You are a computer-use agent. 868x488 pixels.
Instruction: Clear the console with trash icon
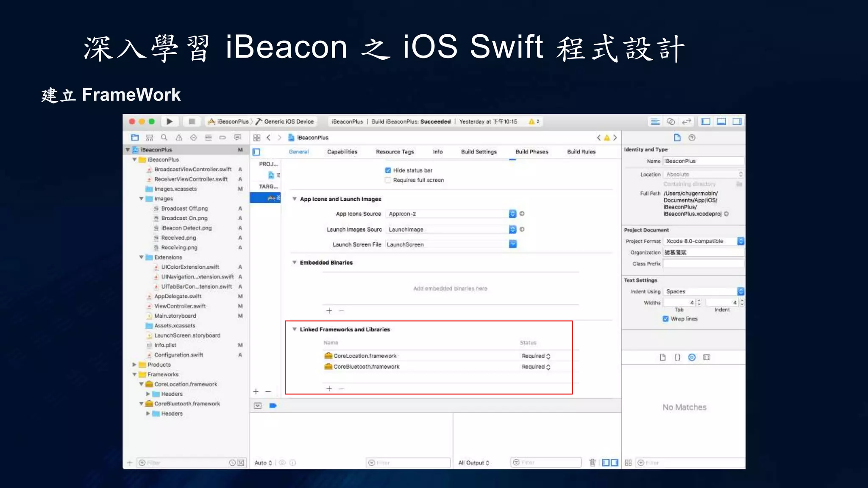pyautogui.click(x=593, y=463)
